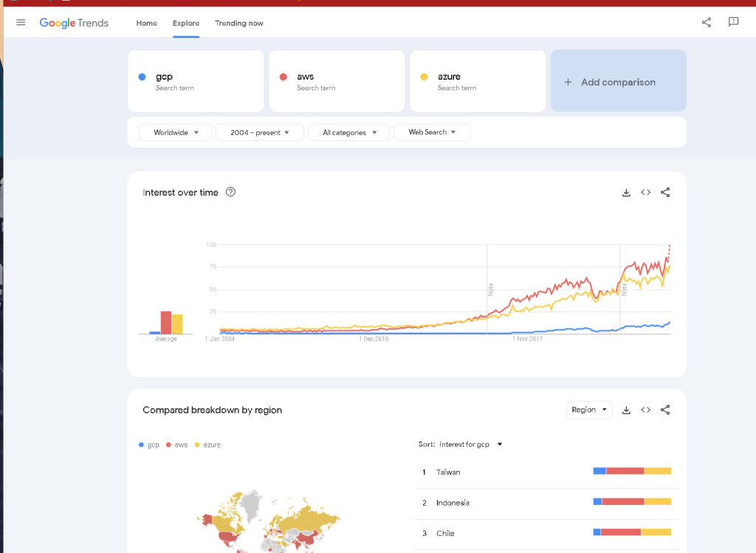This screenshot has height=553, width=756.
Task: Open the Trending now tab
Action: [x=239, y=23]
